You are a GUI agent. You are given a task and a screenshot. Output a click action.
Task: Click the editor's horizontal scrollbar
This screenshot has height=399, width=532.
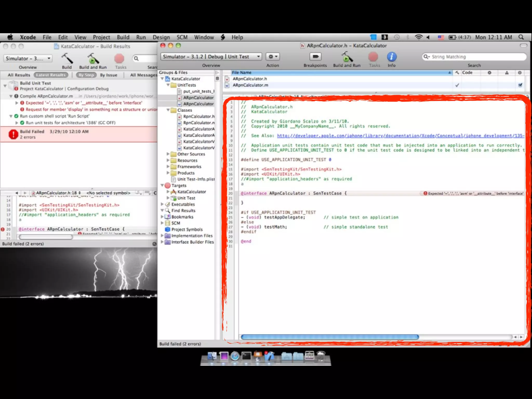pos(330,337)
